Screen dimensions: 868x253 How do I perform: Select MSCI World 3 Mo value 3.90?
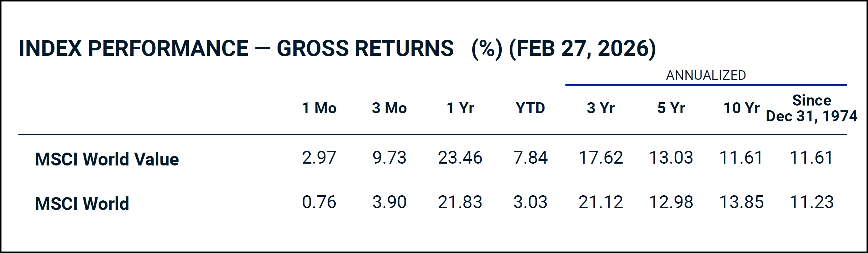click(x=389, y=202)
